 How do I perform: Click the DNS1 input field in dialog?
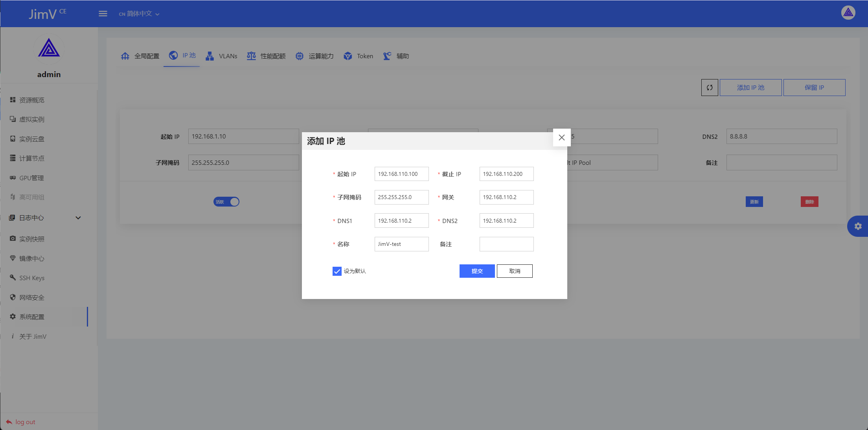pyautogui.click(x=401, y=221)
